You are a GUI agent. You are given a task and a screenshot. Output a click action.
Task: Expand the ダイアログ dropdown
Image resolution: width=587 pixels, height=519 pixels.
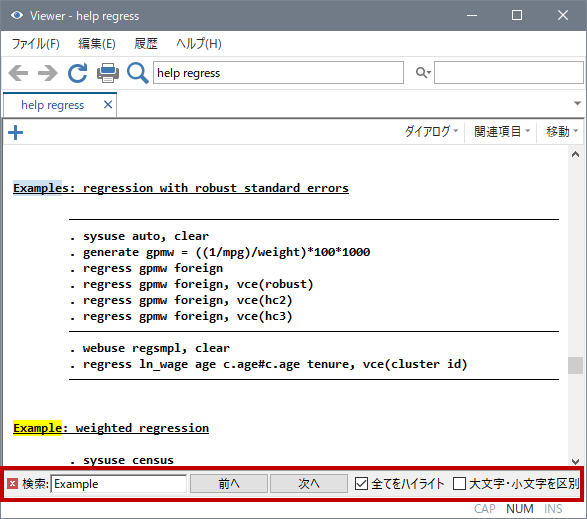pyautogui.click(x=431, y=131)
